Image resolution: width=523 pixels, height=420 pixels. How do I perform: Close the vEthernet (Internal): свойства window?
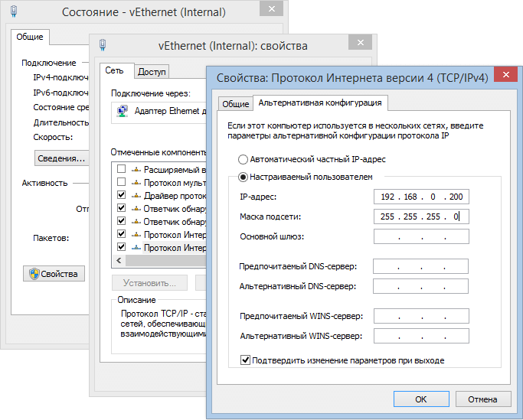(360, 42)
